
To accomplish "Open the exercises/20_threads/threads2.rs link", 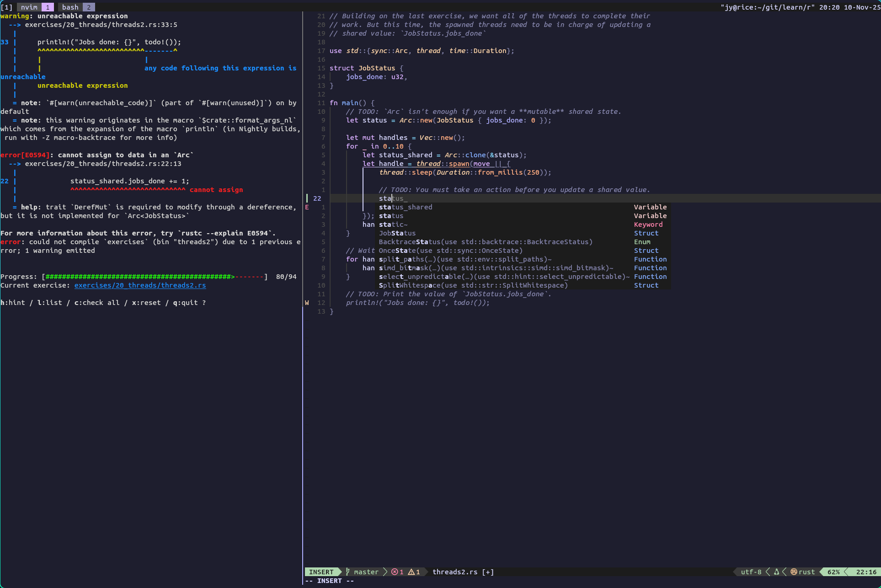I will [140, 285].
